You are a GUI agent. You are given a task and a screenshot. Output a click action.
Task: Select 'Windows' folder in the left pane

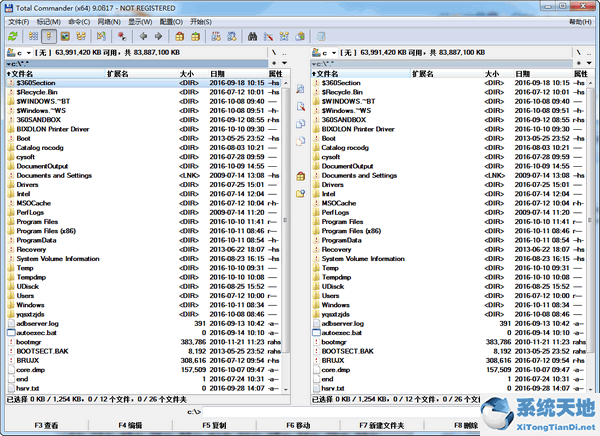point(144,305)
